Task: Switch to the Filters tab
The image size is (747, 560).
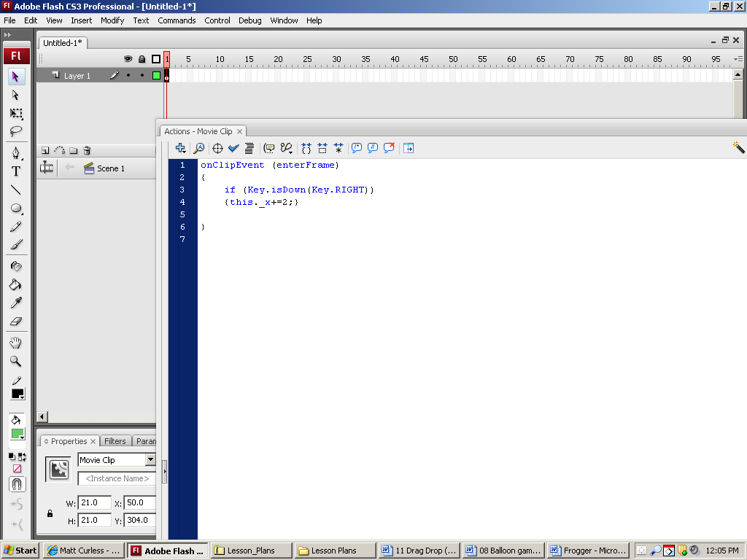Action: click(115, 441)
